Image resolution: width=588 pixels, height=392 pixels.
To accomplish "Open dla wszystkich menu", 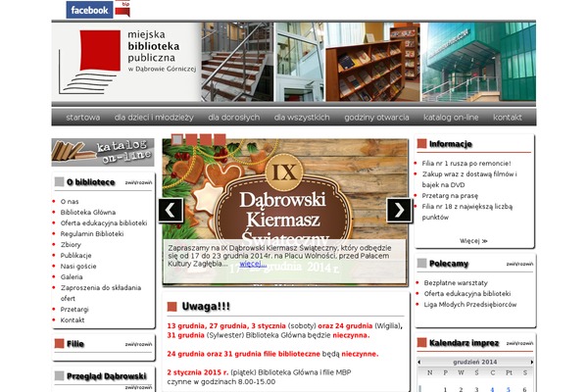I will [302, 118].
